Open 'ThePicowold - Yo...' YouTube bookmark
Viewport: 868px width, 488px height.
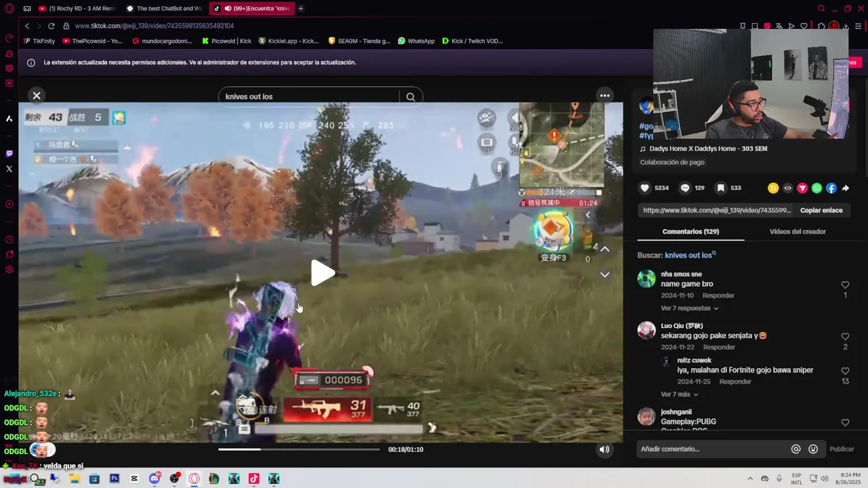point(92,41)
